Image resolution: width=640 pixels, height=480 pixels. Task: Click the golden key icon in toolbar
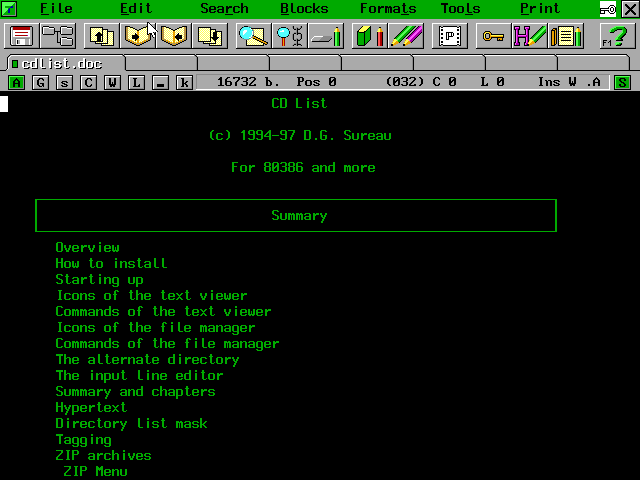click(x=492, y=37)
